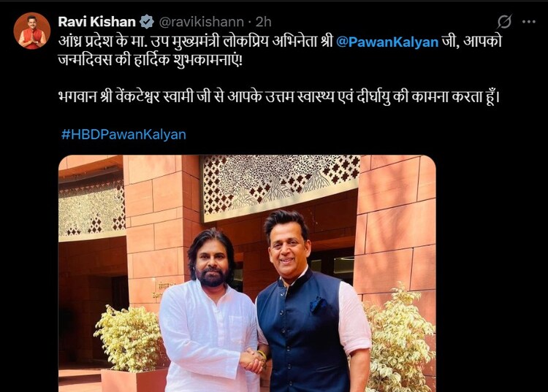Open Ravi Kishan's profile avatar
548x392 pixels.
[x=32, y=31]
